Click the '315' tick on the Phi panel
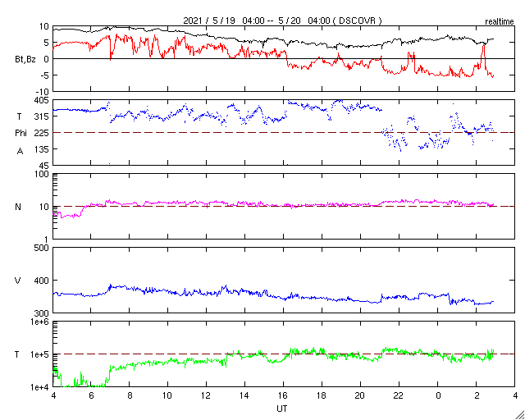The width and height of the screenshot is (525, 420). 42,116
